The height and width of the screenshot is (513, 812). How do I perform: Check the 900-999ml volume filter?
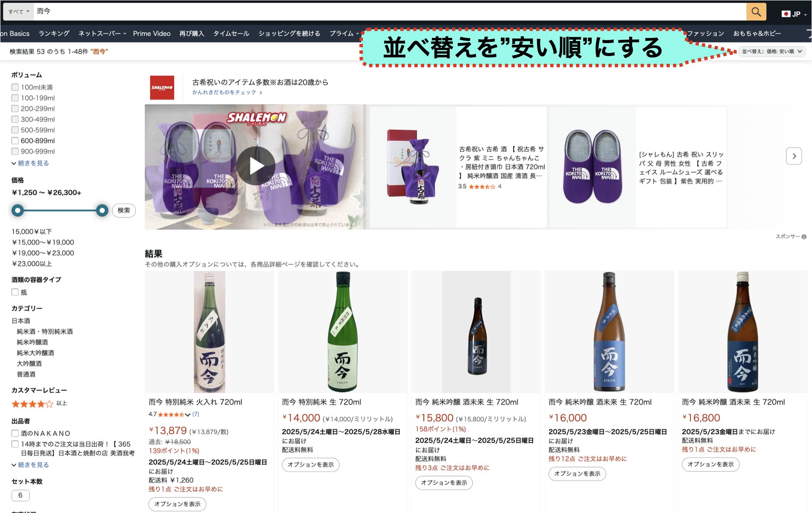tap(15, 151)
